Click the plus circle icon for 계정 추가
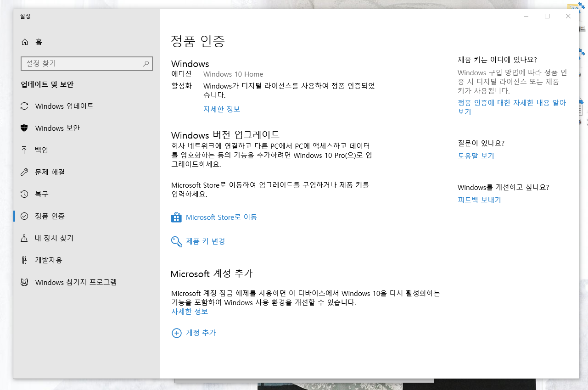Viewport: 588px width, 390px height. (177, 333)
